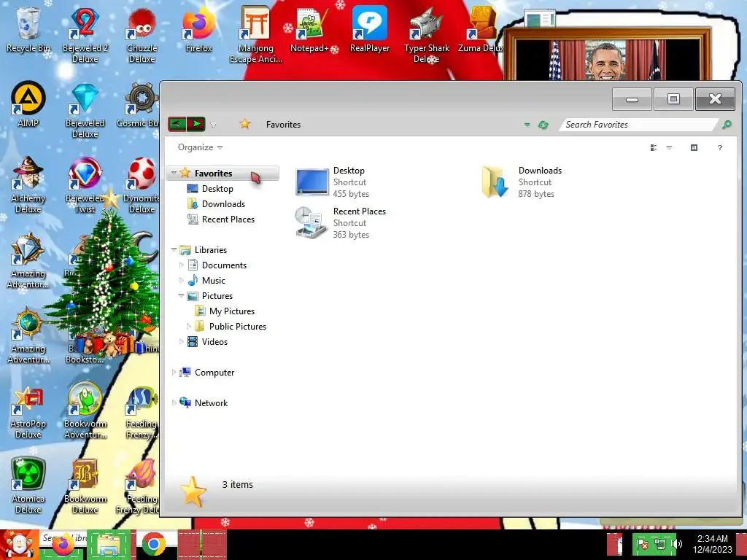Select Public Pictures folder in sidebar
The height and width of the screenshot is (560, 747).
click(x=237, y=326)
